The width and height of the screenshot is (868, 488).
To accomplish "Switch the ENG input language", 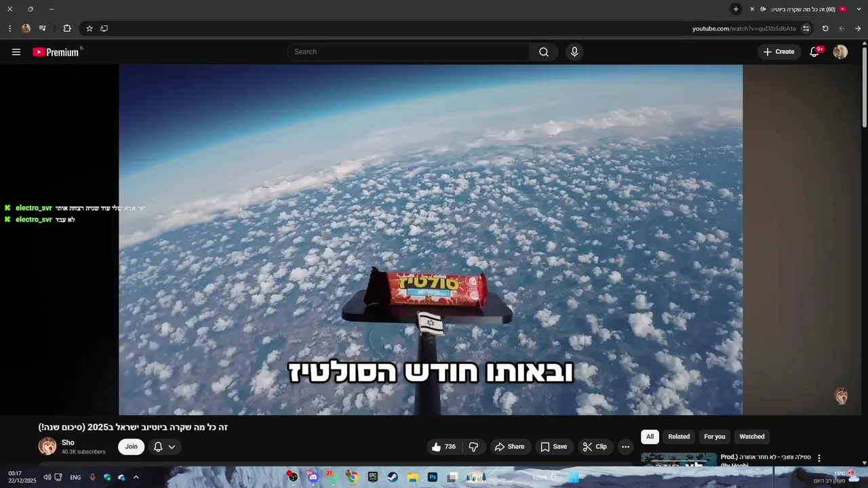I will coord(75,477).
